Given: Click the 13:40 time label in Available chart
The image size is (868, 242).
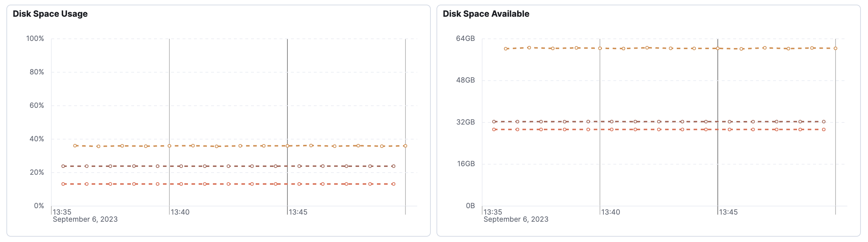Looking at the screenshot, I should pyautogui.click(x=611, y=212).
